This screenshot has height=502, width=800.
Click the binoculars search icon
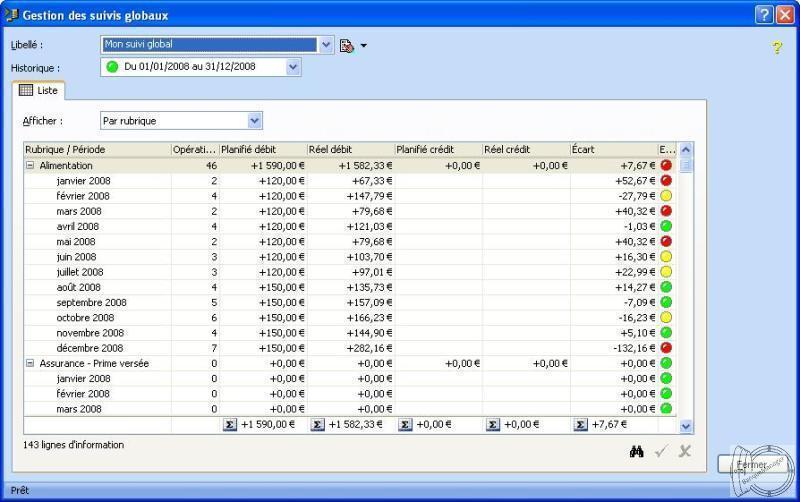point(636,452)
